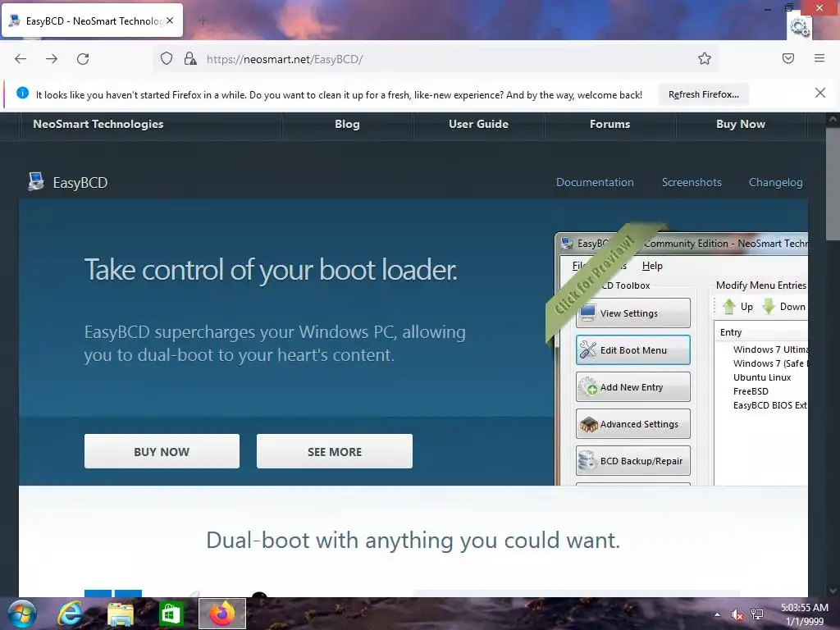
Task: Select the EasyBCD - NeoSmart tab
Action: tap(92, 21)
